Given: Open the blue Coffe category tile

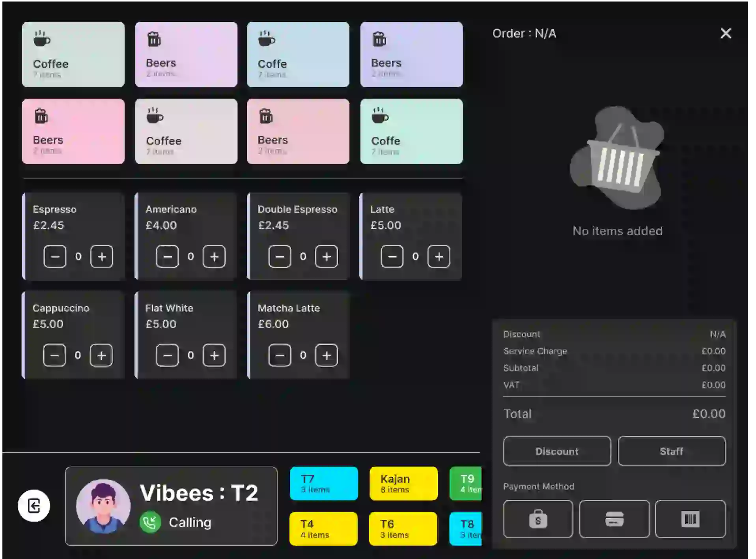Looking at the screenshot, I should 298,54.
